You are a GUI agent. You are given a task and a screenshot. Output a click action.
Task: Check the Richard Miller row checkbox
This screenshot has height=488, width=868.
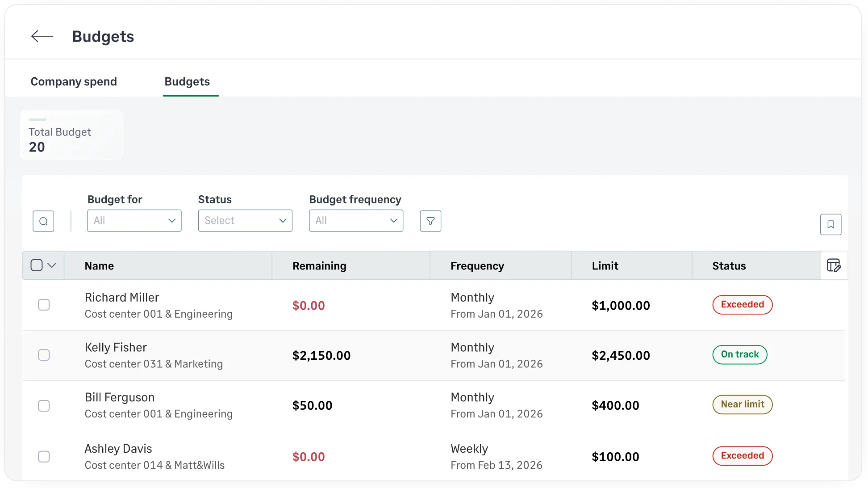pyautogui.click(x=44, y=305)
